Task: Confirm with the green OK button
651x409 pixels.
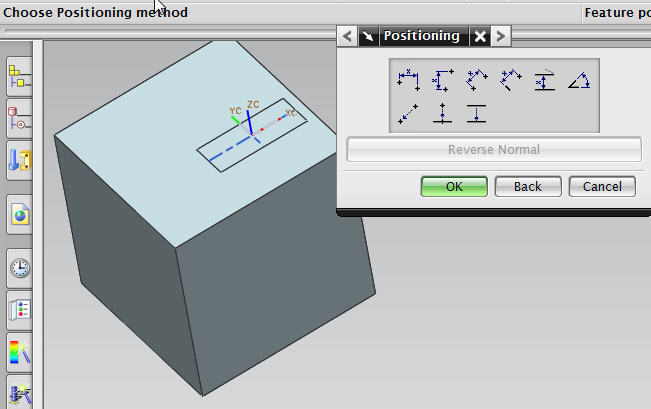Action: click(454, 186)
